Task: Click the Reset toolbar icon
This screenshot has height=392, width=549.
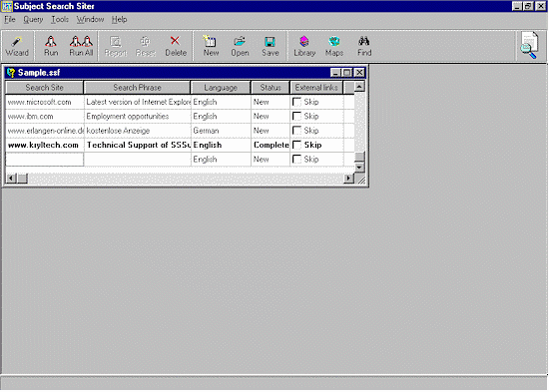Action: click(x=146, y=46)
